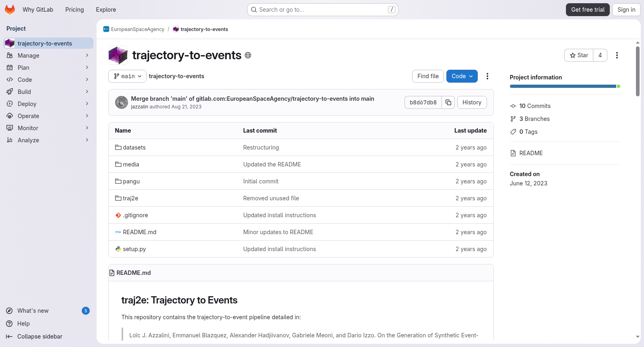Viewport: 644px width, 347px height.
Task: Open 'Minor updates to README' commit
Action: (278, 232)
